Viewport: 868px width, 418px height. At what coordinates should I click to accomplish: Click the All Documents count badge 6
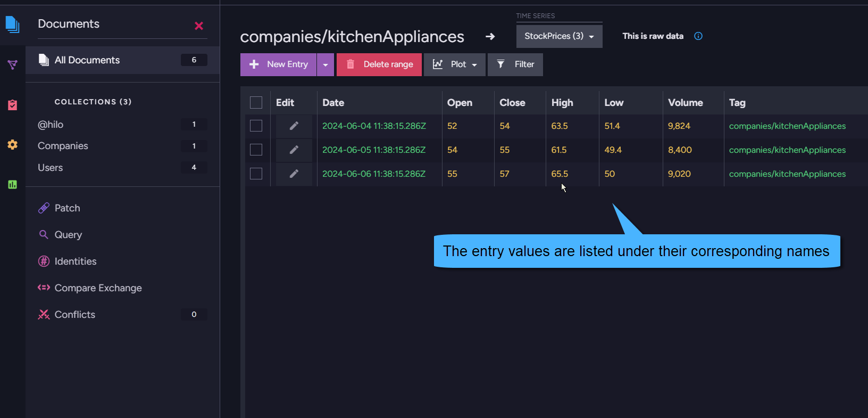click(194, 60)
